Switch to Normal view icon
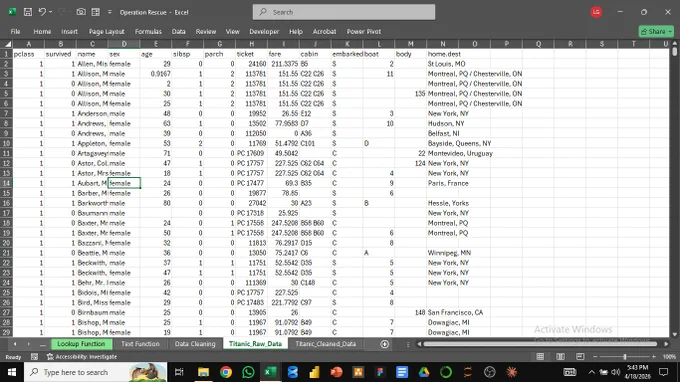 tap(540, 357)
